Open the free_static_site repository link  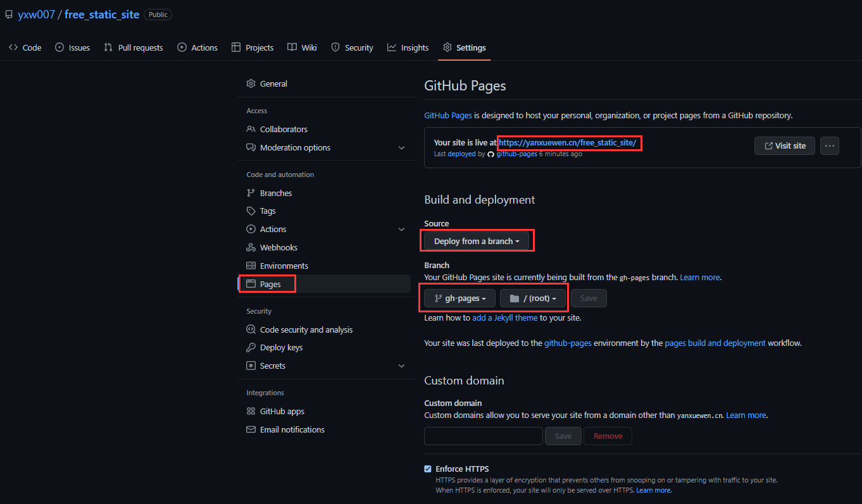pyautogui.click(x=102, y=15)
